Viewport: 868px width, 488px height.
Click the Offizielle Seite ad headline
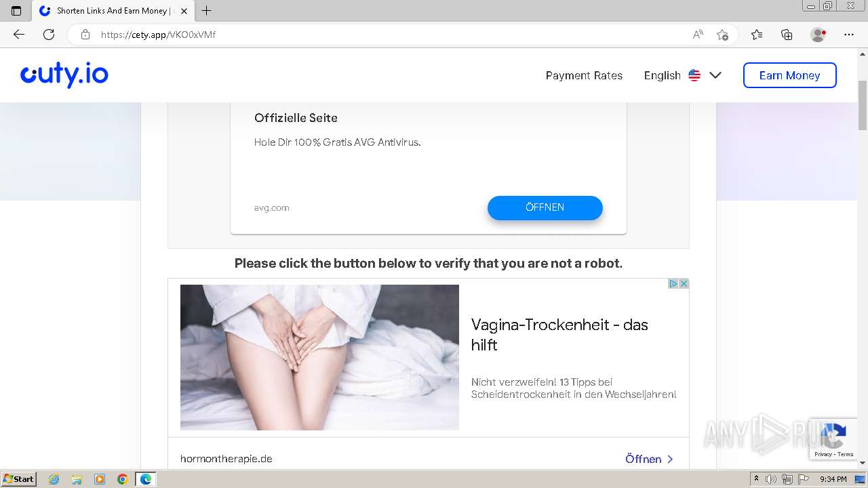coord(296,118)
